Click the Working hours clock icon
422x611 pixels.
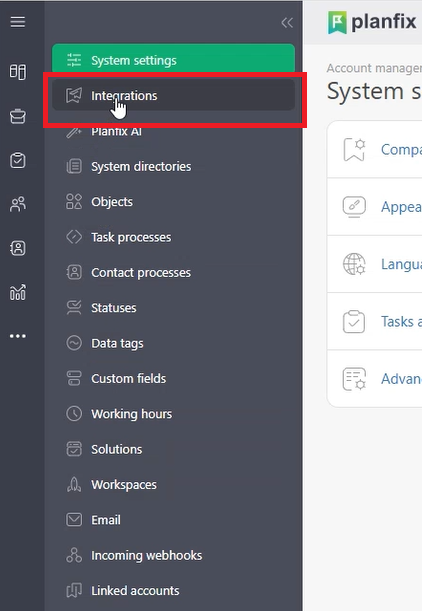74,414
